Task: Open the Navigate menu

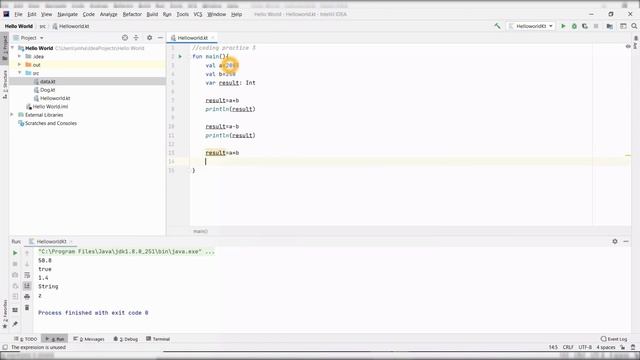Action: tap(67, 14)
